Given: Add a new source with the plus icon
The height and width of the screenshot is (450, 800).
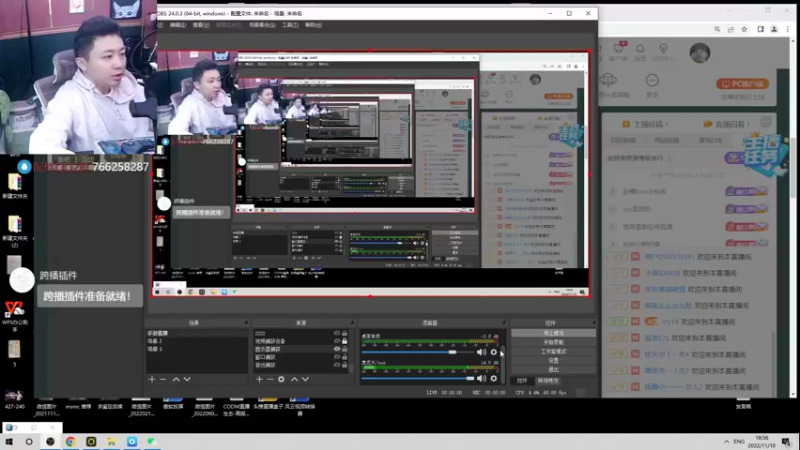Looking at the screenshot, I should 259,379.
